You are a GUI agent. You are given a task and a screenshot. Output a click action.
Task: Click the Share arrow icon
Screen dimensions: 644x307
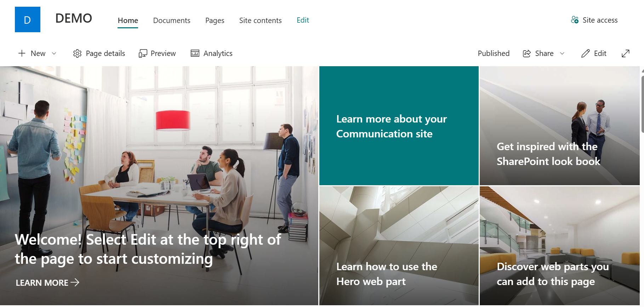[x=527, y=53]
